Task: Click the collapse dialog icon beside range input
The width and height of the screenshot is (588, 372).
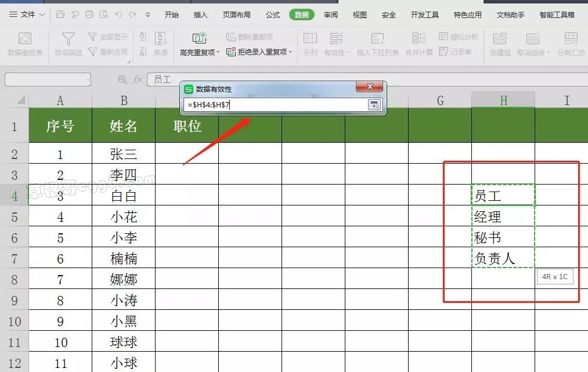Action: coord(374,105)
